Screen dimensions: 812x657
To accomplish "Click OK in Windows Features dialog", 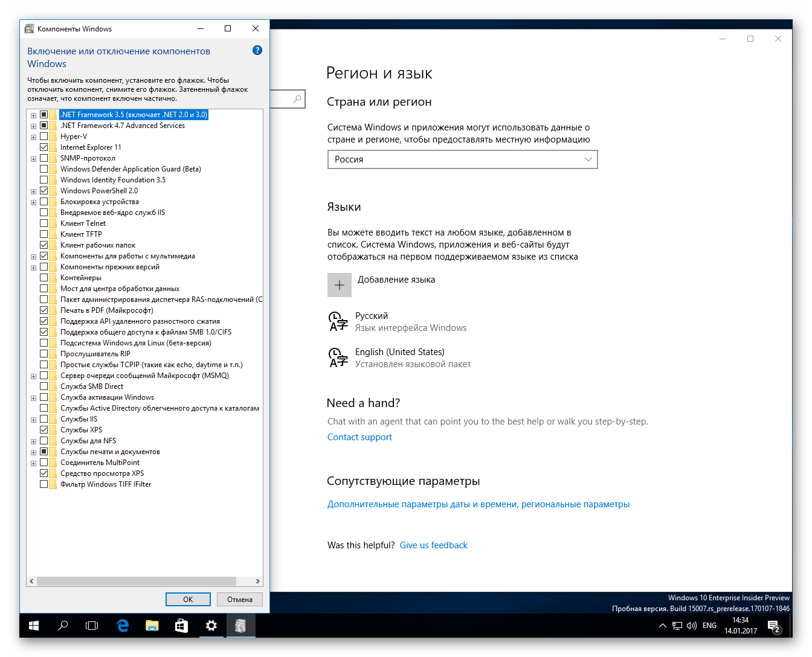I will pyautogui.click(x=188, y=599).
